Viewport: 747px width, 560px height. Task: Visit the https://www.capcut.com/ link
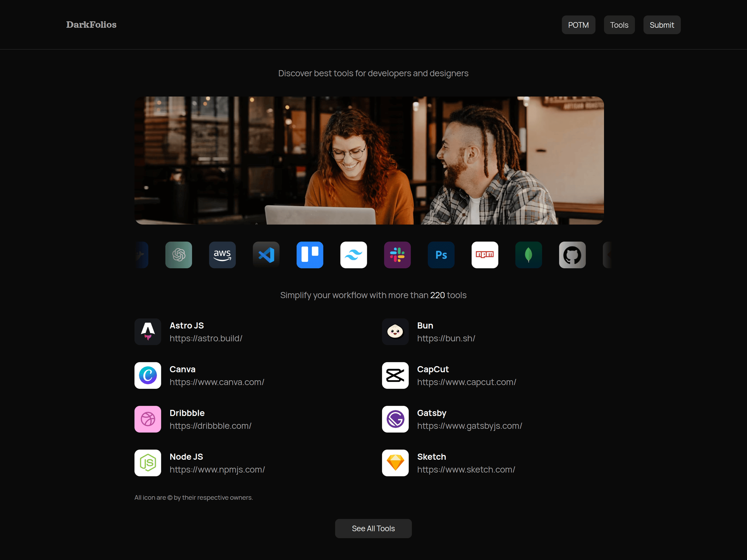466,382
